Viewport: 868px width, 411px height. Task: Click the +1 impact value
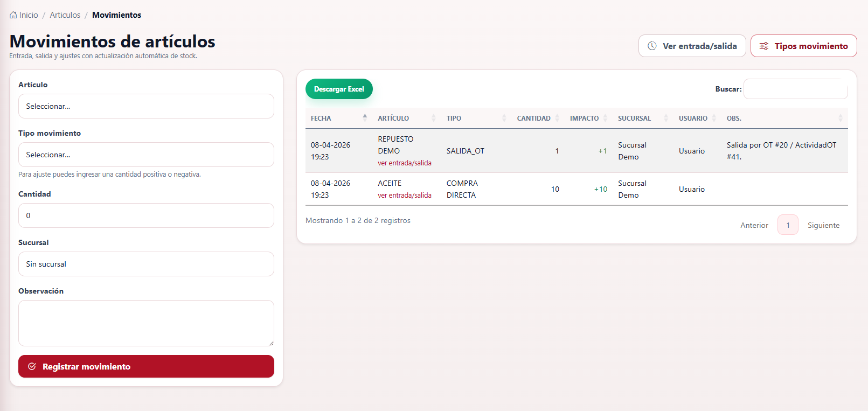coord(603,151)
